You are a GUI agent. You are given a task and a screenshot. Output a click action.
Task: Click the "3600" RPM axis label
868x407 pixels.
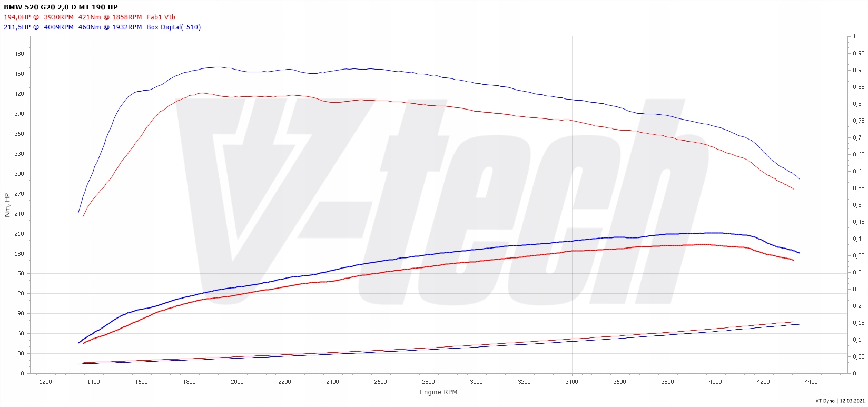tap(620, 382)
